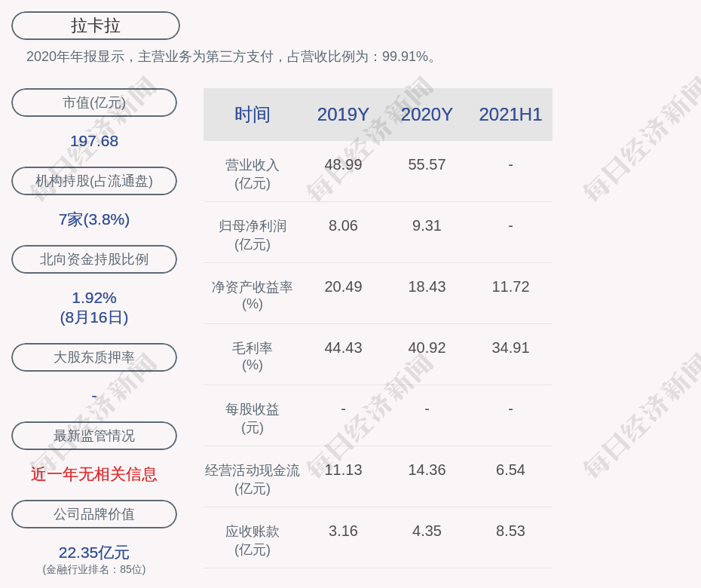Image resolution: width=701 pixels, height=588 pixels.
Task: Click the 最新监管情况 label pill
Action: (94, 436)
